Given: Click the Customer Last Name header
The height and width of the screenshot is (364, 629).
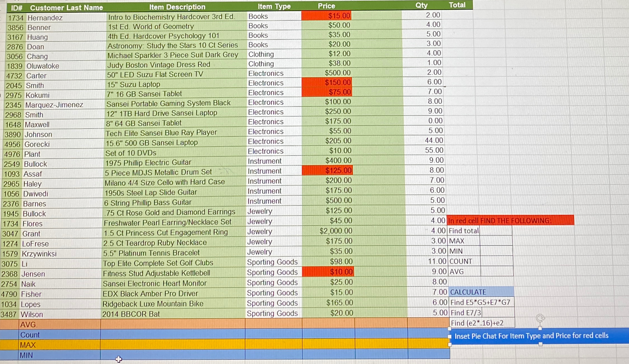Looking at the screenshot, I should tap(66, 8).
